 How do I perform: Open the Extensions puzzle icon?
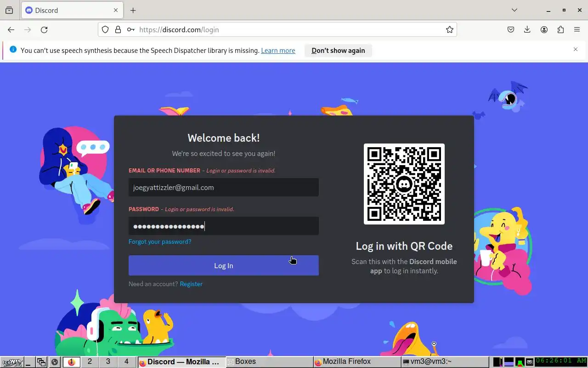tap(560, 29)
